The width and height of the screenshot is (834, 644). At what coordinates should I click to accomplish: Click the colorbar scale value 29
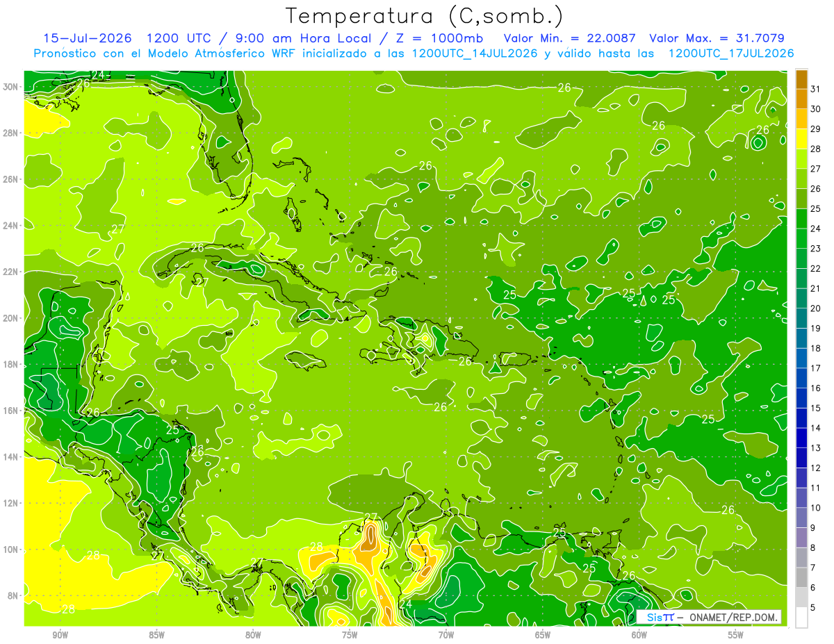[x=816, y=129]
